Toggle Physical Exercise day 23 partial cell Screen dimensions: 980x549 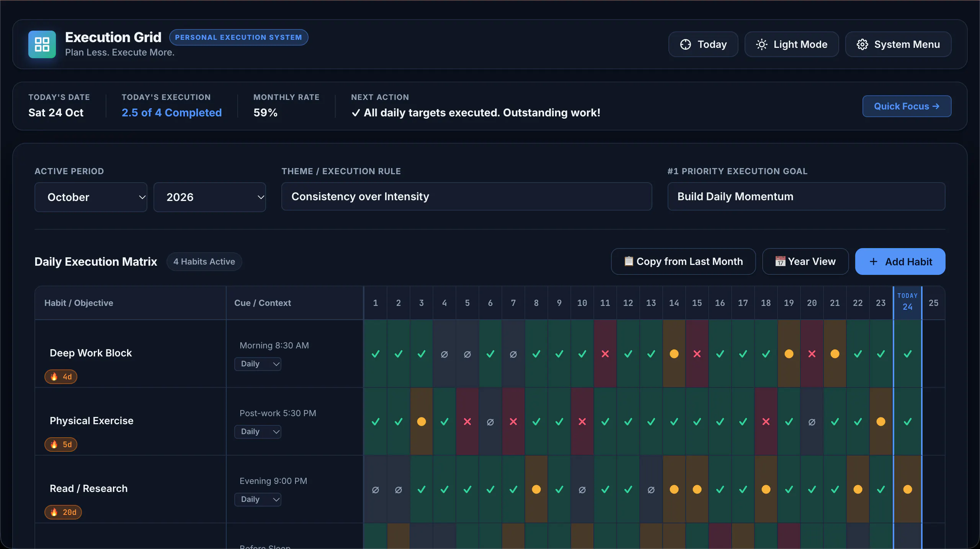(881, 422)
